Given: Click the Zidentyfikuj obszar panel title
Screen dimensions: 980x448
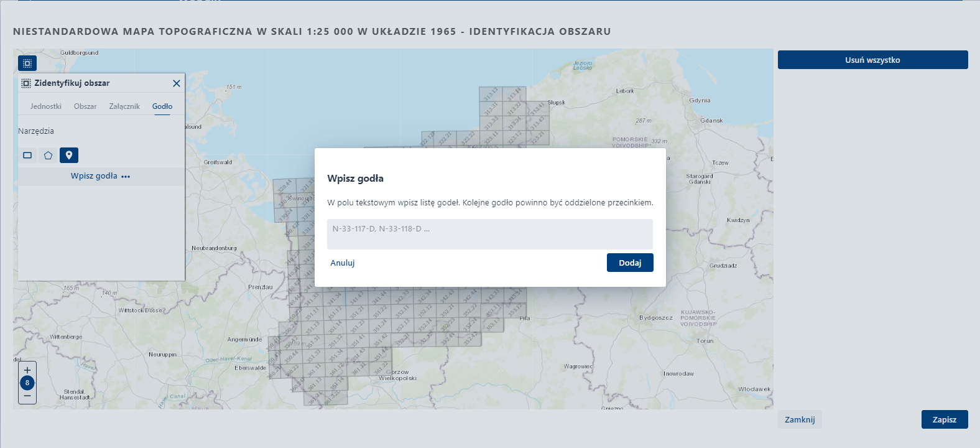Looking at the screenshot, I should tap(72, 83).
